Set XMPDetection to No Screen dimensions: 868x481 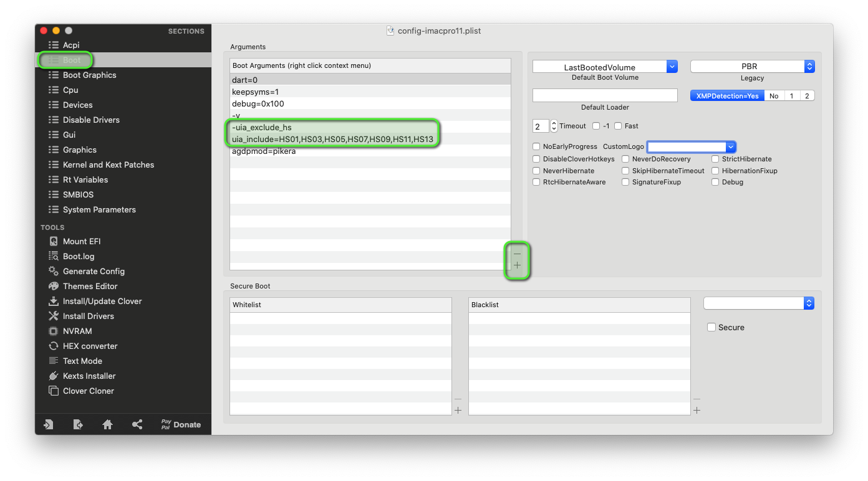(774, 96)
